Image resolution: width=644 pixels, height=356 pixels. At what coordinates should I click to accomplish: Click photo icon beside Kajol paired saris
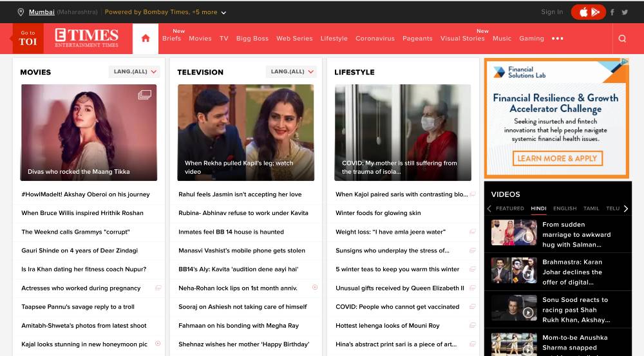click(473, 194)
